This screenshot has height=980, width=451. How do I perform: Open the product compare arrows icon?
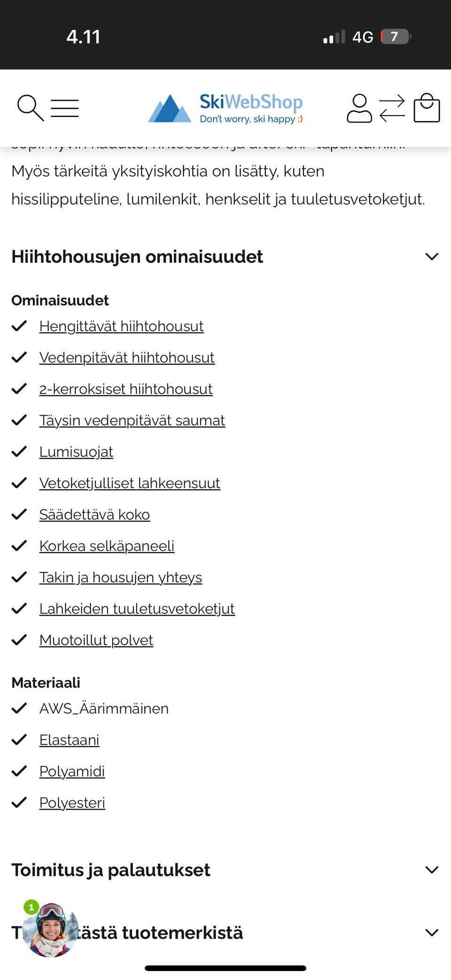click(x=392, y=108)
